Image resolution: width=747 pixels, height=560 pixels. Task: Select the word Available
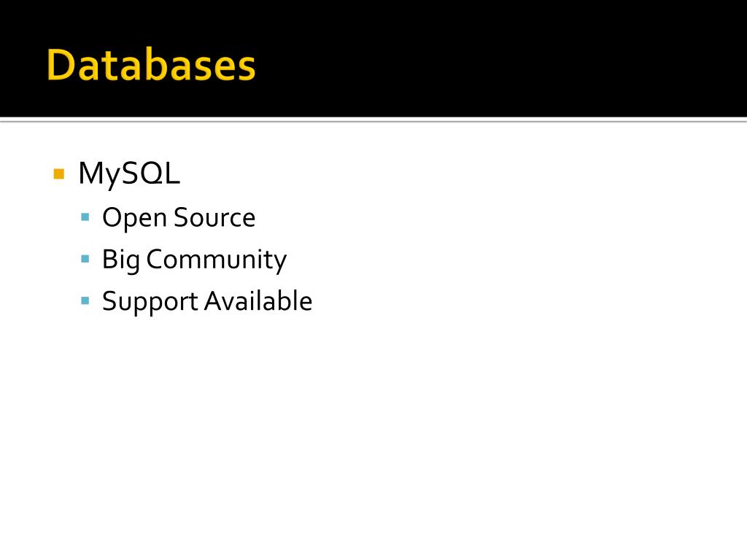tap(258, 301)
